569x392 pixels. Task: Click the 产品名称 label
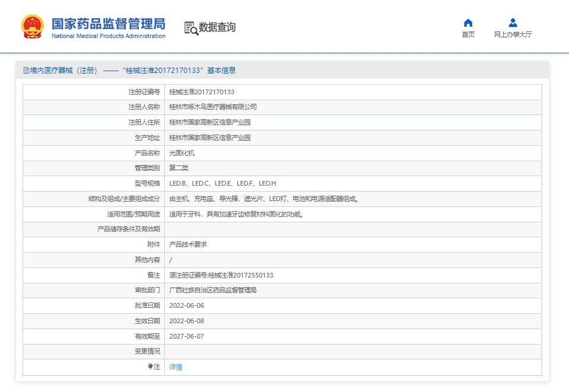(147, 153)
